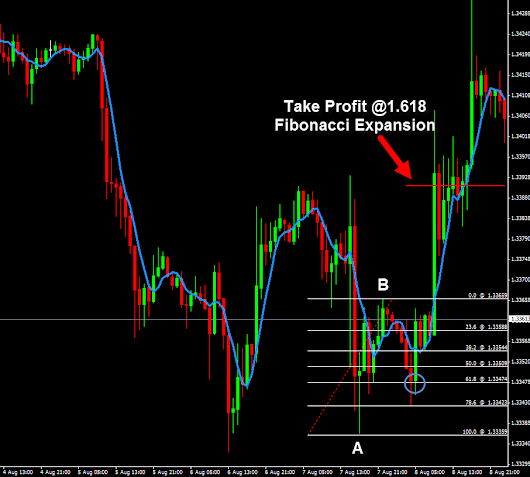Click the '6 Aug 21:00' time label
Viewport: 530px width, 477px height.
(280, 472)
